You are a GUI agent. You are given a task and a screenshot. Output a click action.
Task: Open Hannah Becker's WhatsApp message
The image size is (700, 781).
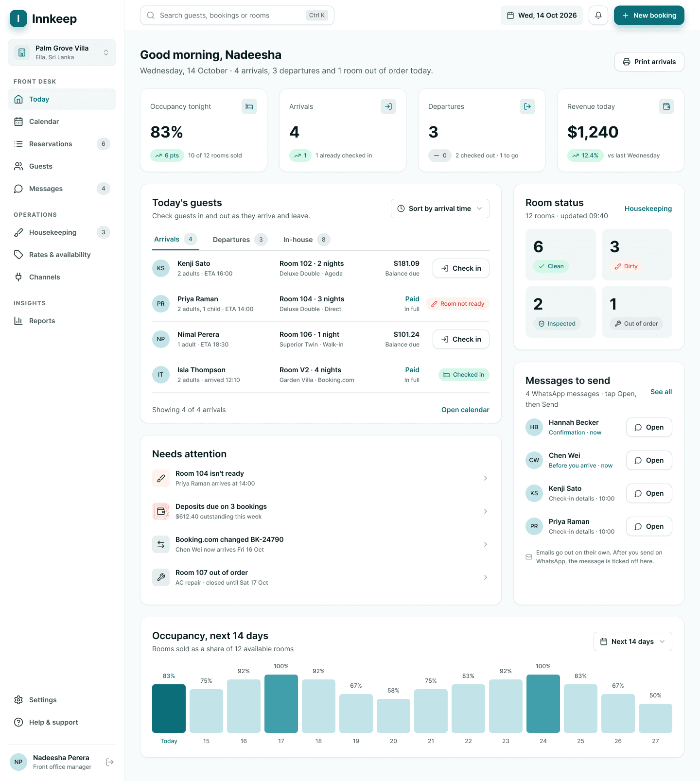pos(649,427)
